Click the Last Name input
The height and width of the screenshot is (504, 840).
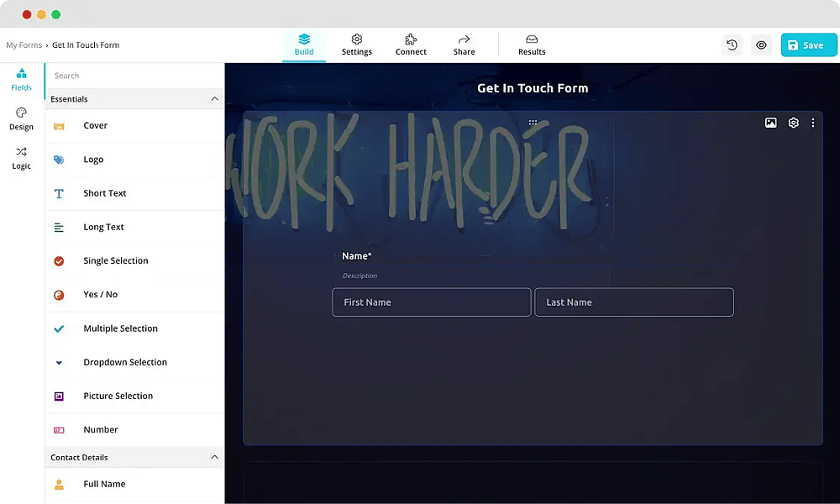coord(633,302)
